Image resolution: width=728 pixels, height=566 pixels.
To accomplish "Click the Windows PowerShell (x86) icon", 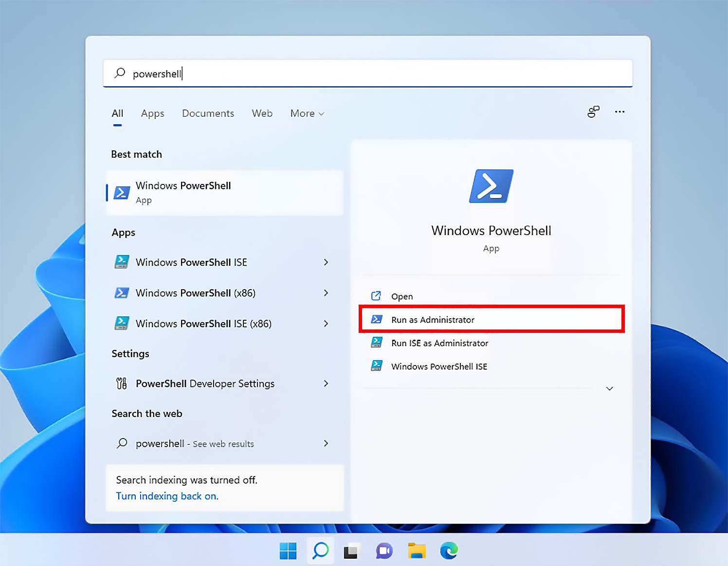I will point(122,293).
